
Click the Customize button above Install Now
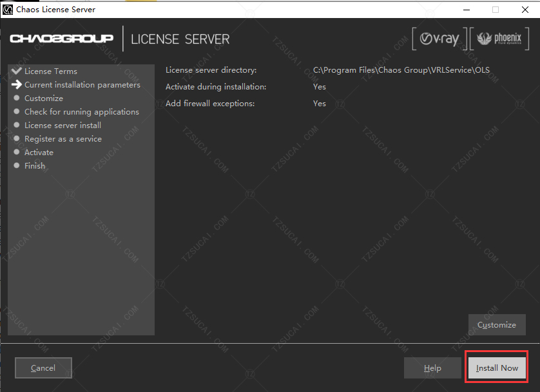[x=497, y=324]
